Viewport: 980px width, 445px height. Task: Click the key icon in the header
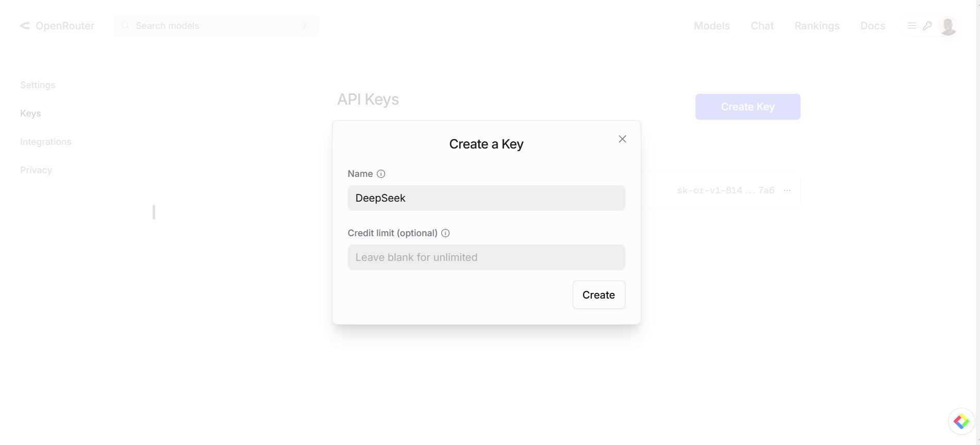pos(927,26)
